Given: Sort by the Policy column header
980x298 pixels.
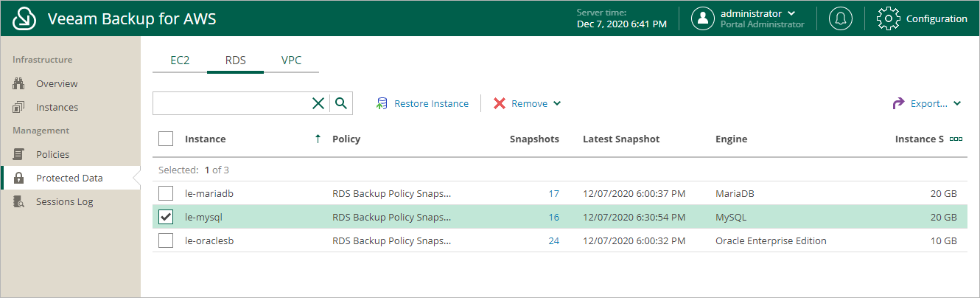Looking at the screenshot, I should (346, 139).
